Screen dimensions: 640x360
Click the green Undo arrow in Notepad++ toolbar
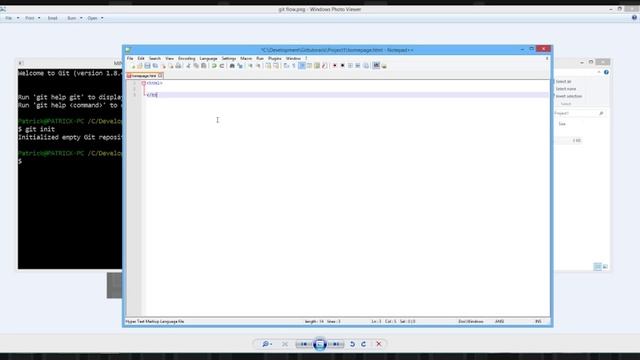(214, 66)
